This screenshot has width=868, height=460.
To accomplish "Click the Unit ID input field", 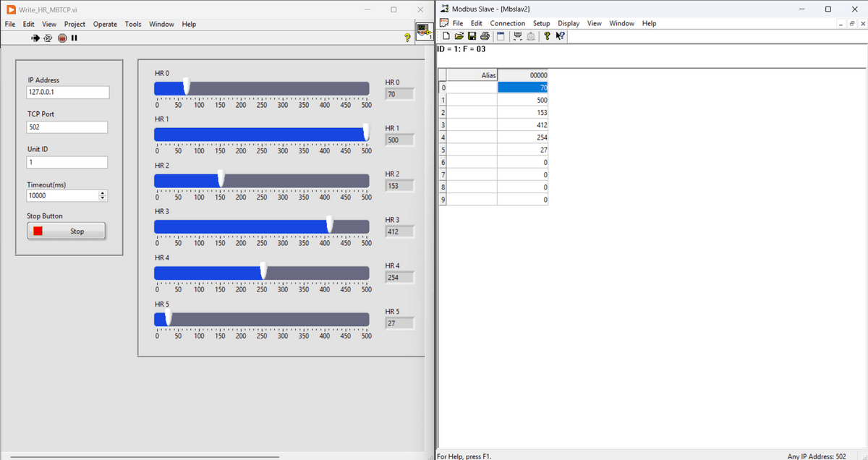I will coord(67,162).
